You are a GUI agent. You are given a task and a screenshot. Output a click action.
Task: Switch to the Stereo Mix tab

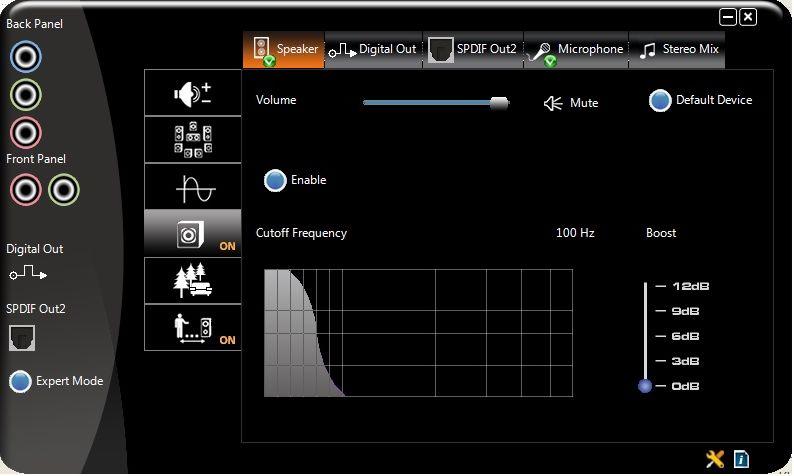(x=677, y=50)
